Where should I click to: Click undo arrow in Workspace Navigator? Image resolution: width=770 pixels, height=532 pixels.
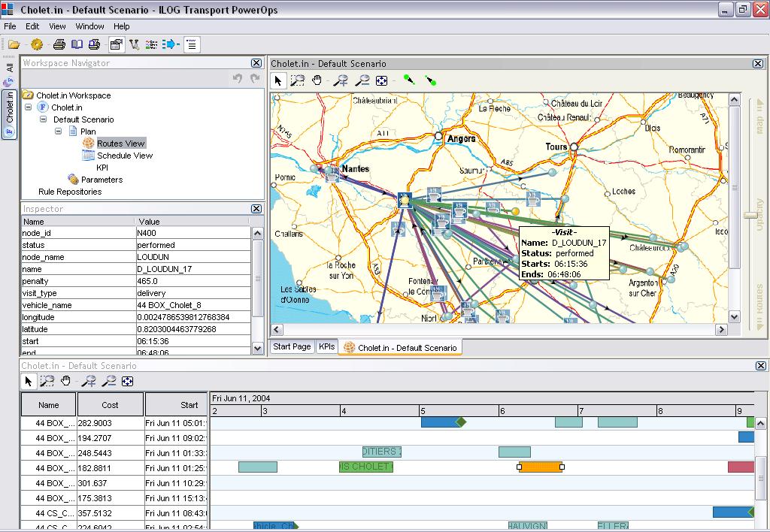(238, 79)
